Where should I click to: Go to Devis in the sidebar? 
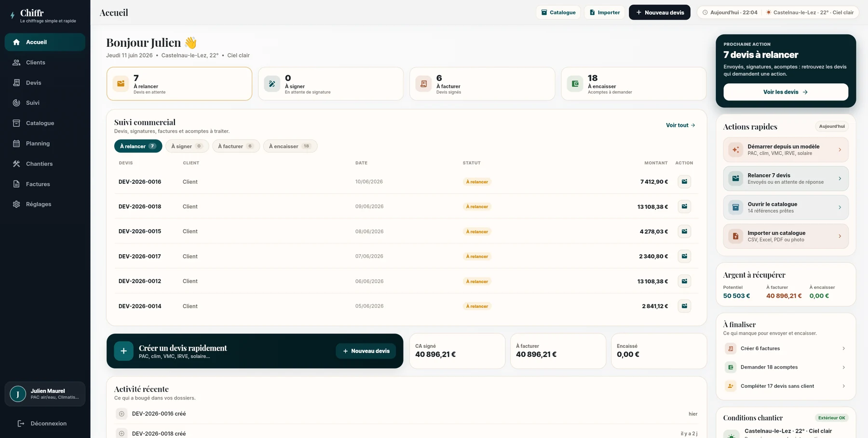(x=45, y=82)
